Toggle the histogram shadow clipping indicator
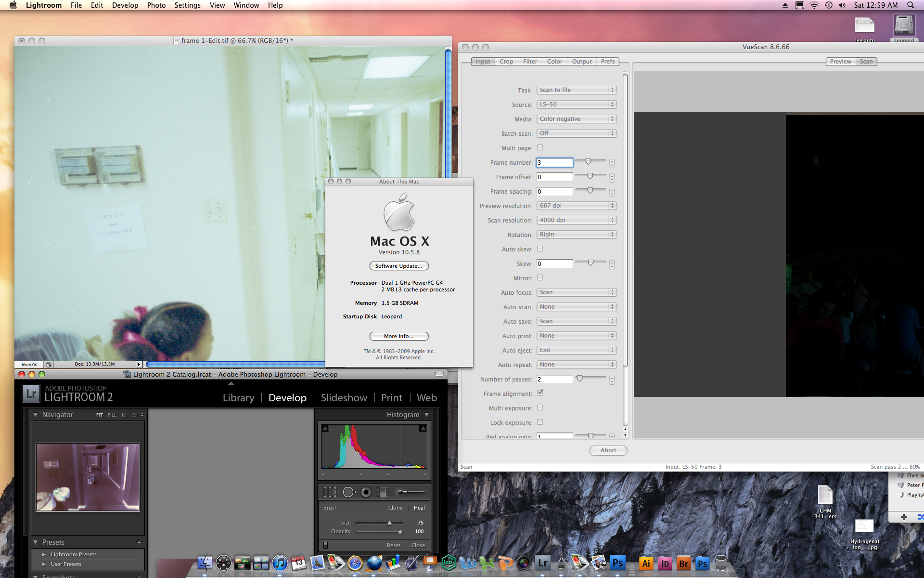924x578 pixels. point(325,428)
